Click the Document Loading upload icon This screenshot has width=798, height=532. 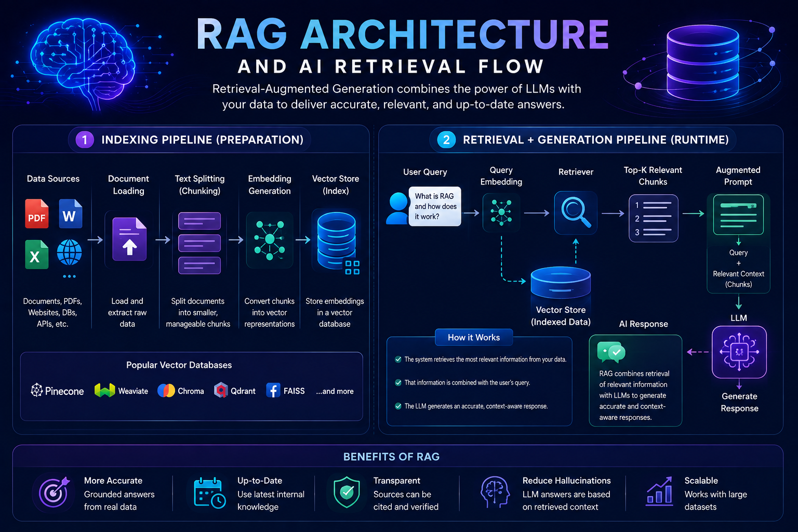[x=129, y=239]
